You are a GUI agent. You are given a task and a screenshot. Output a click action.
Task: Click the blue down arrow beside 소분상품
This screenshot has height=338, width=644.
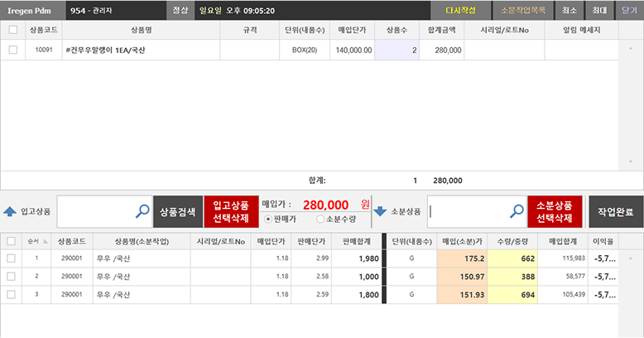click(381, 211)
